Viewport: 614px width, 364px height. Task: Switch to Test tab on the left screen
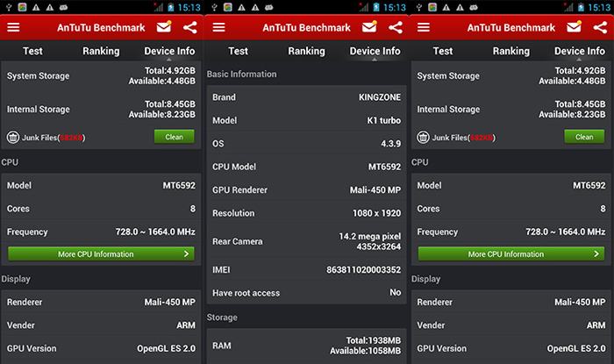33,51
